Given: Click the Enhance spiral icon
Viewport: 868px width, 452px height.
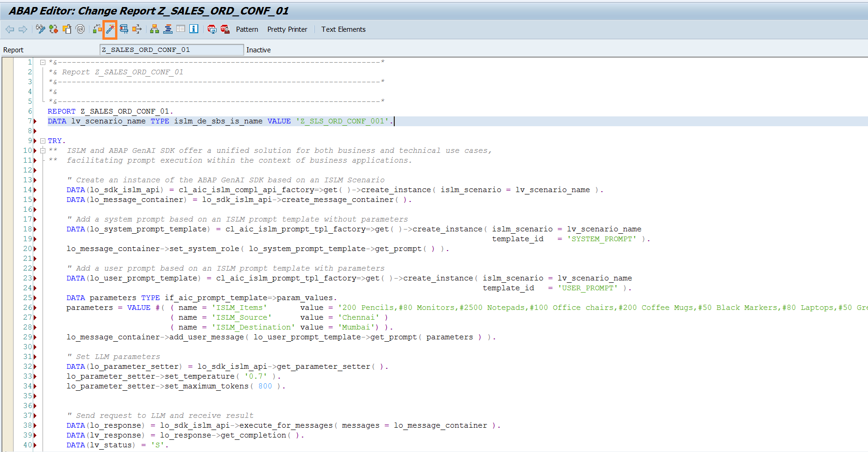Looking at the screenshot, I should tap(80, 29).
